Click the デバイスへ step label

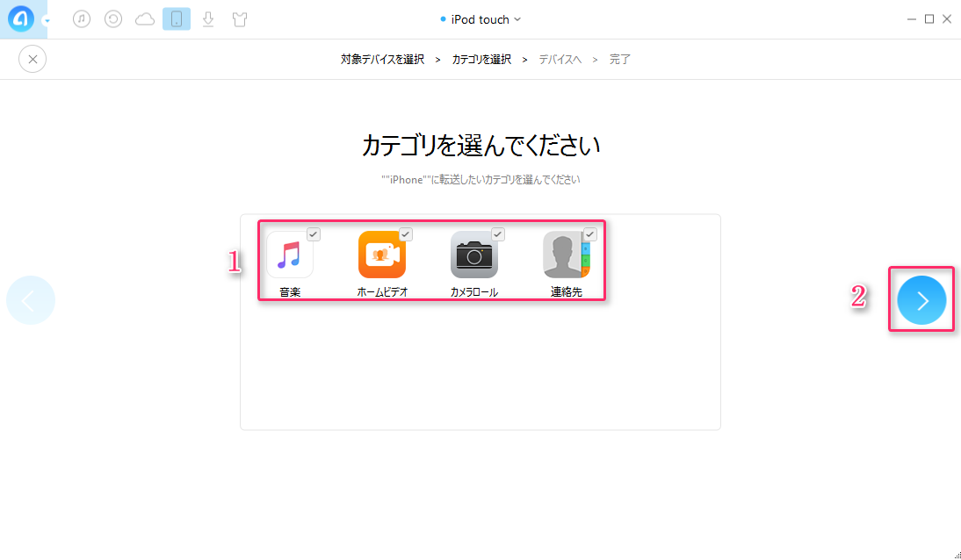(x=560, y=60)
